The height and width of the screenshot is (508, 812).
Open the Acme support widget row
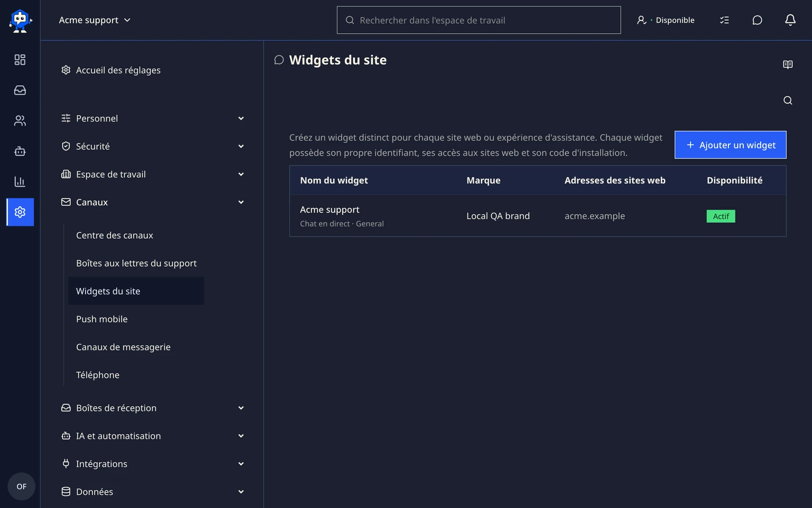(x=538, y=216)
